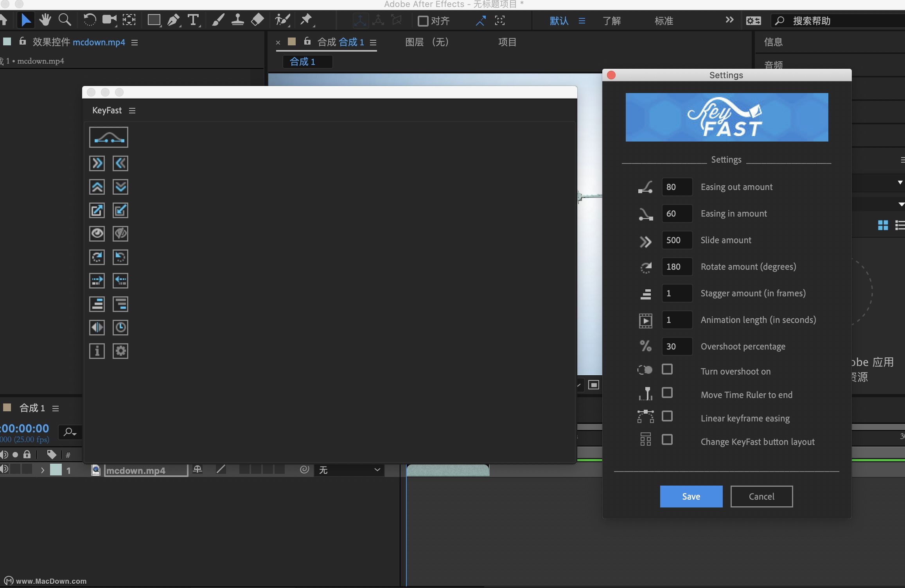This screenshot has width=905, height=588.
Task: Click the eye show icon in KeyFast panel
Action: click(97, 233)
